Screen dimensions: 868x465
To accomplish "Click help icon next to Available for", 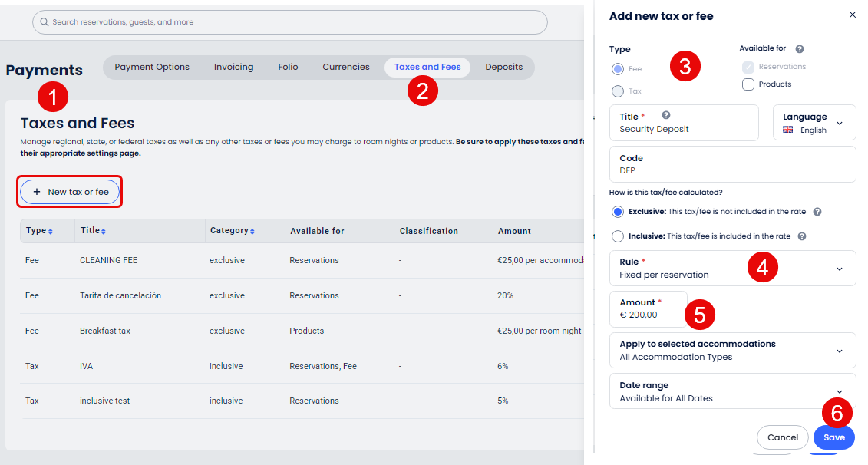I will click(800, 49).
